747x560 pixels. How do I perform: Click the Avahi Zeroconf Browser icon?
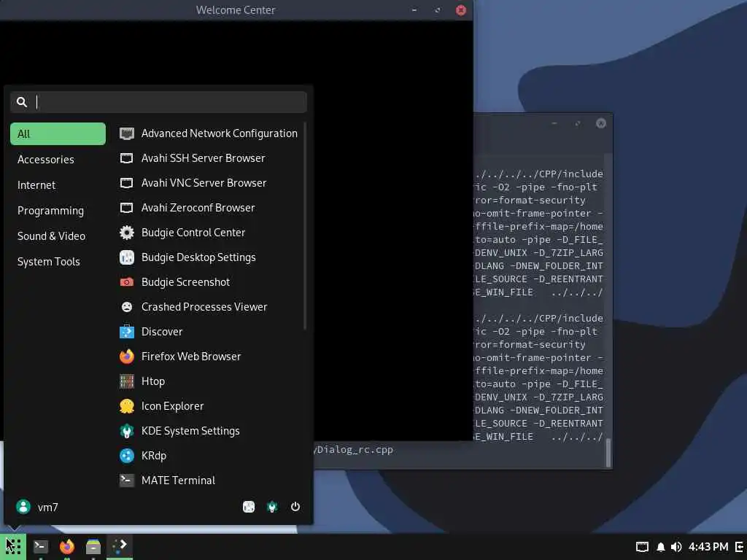pyautogui.click(x=127, y=208)
